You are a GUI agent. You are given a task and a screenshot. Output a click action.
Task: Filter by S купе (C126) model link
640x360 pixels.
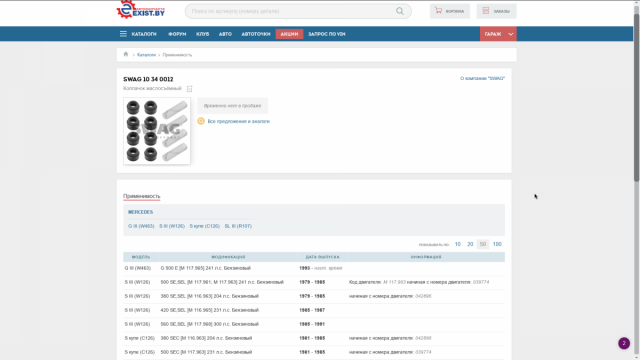[204, 226]
